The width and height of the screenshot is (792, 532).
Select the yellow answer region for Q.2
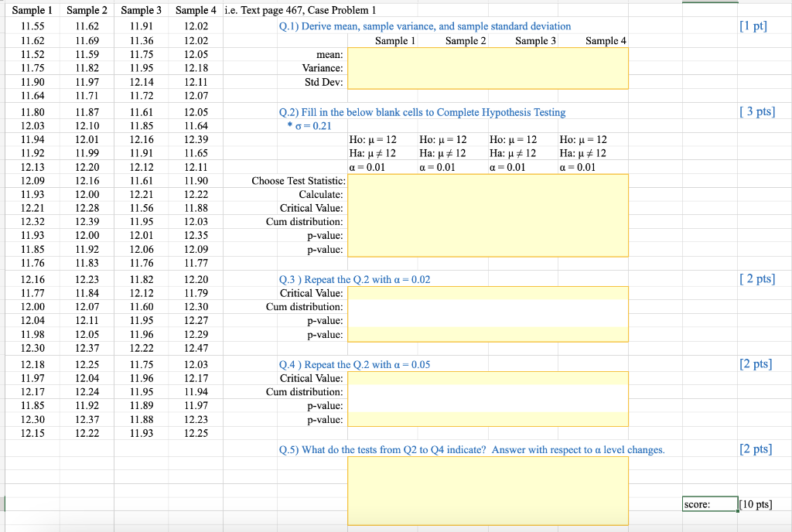[x=487, y=215]
